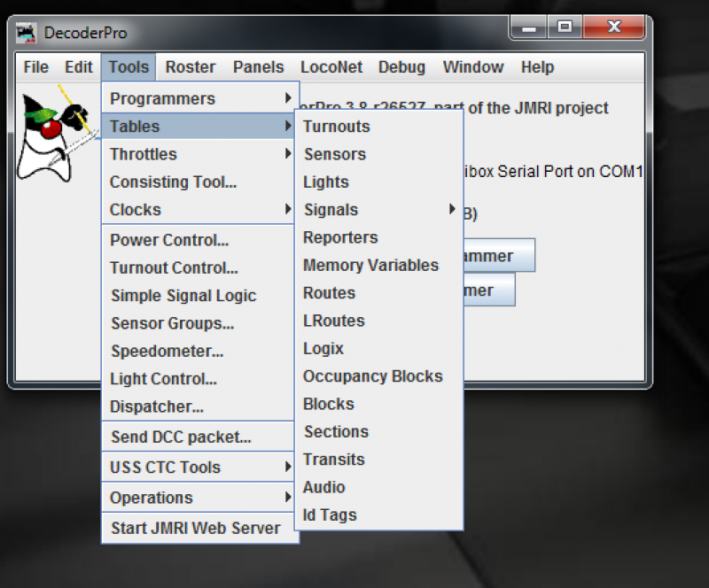Screen dimensions: 709x588
Task: Open Power Control... from Tools menu
Action: [x=198, y=240]
